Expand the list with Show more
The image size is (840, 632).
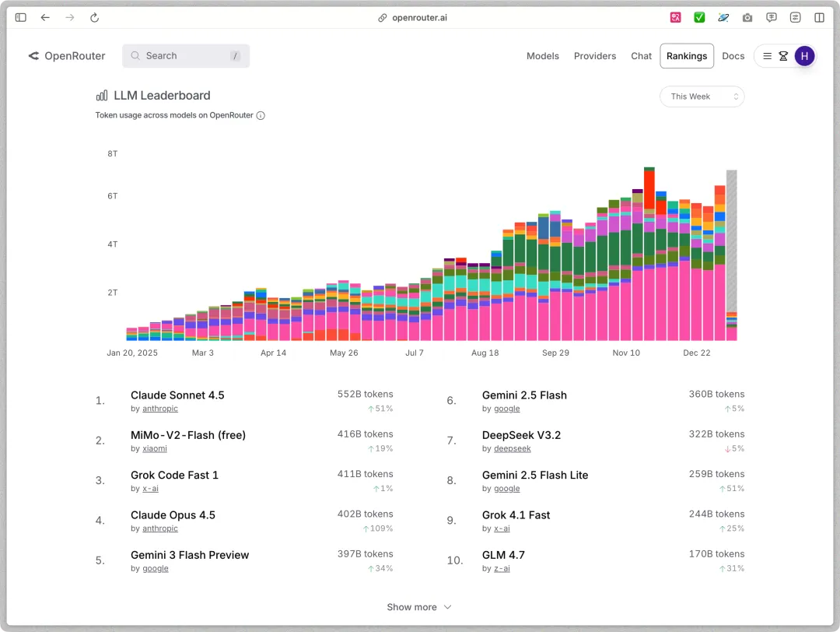coord(419,607)
